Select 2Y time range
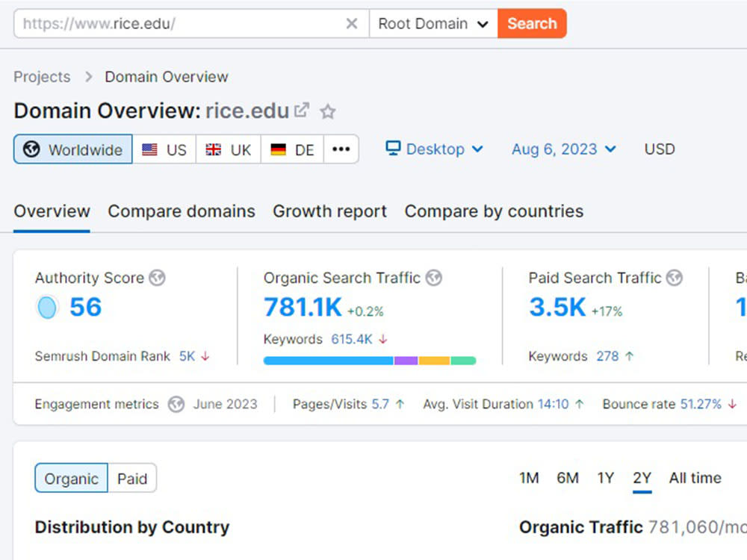Image resolution: width=747 pixels, height=560 pixels. point(642,478)
